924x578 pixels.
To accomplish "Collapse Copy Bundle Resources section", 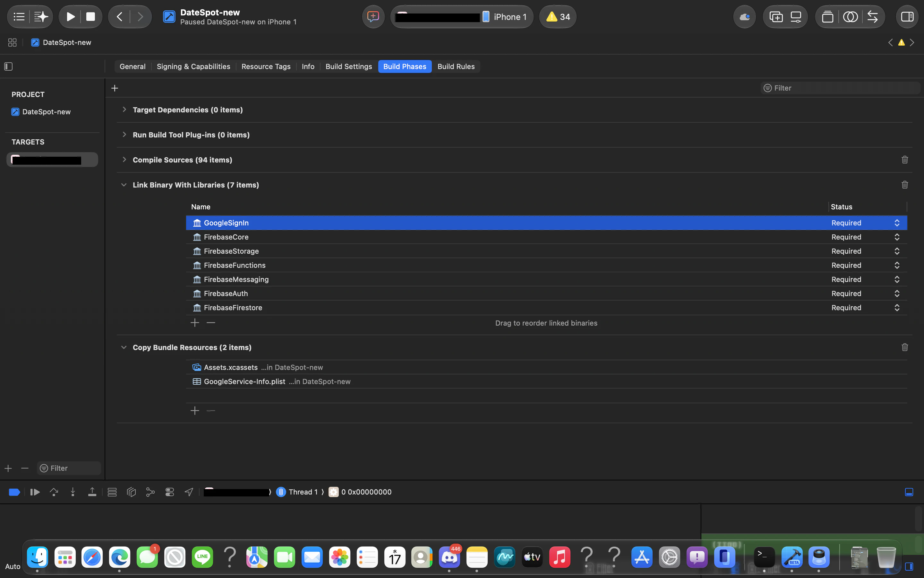I will point(124,347).
